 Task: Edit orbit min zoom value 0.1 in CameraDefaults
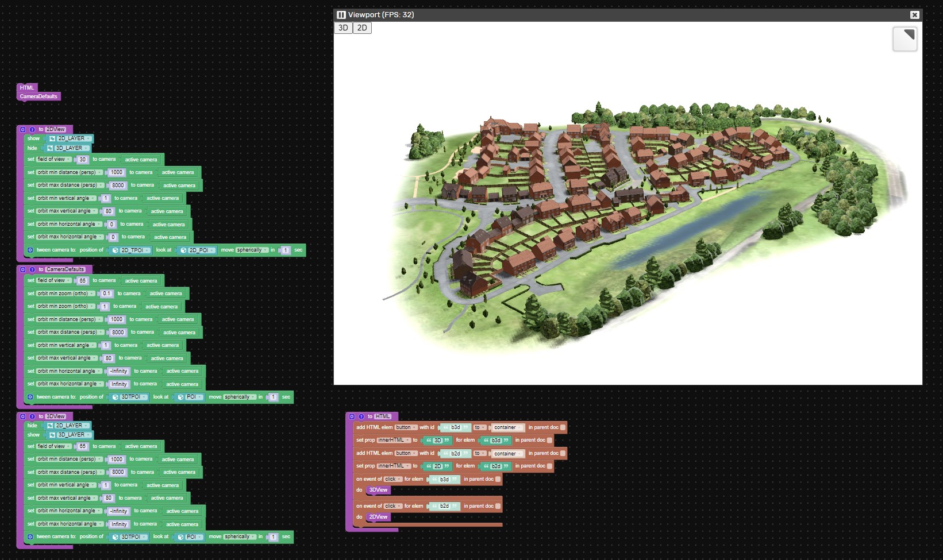point(107,293)
